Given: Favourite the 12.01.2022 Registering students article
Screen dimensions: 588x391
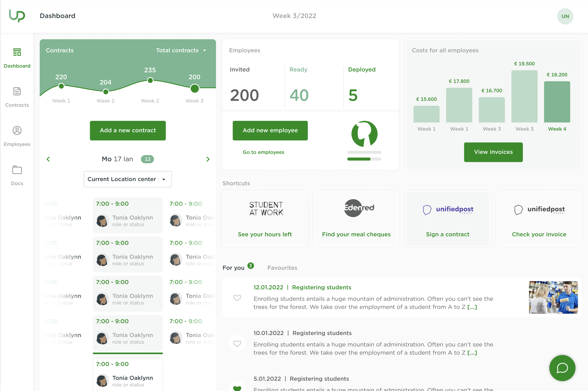Looking at the screenshot, I should [x=237, y=298].
